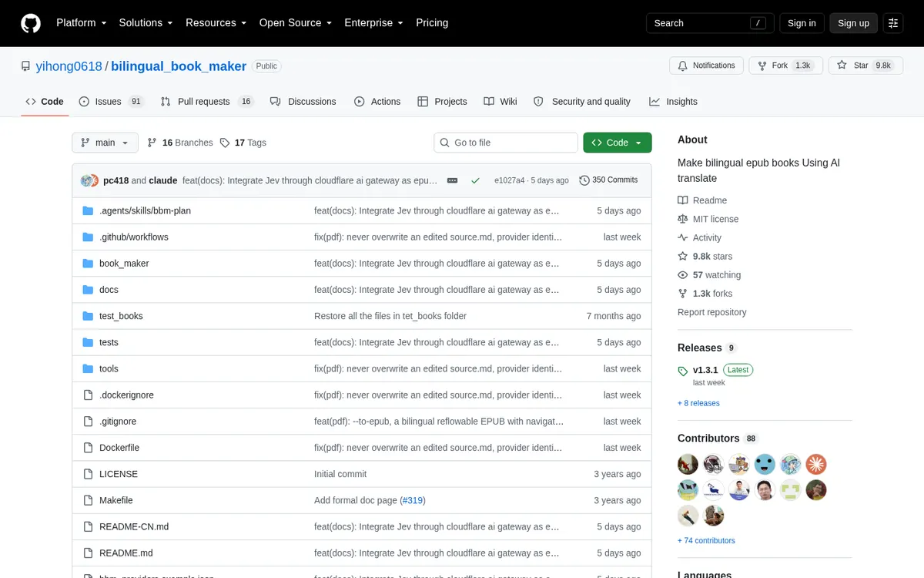Screen dimensions: 924x578
Task: Click the Dockerfile file icon
Action: [88, 448]
